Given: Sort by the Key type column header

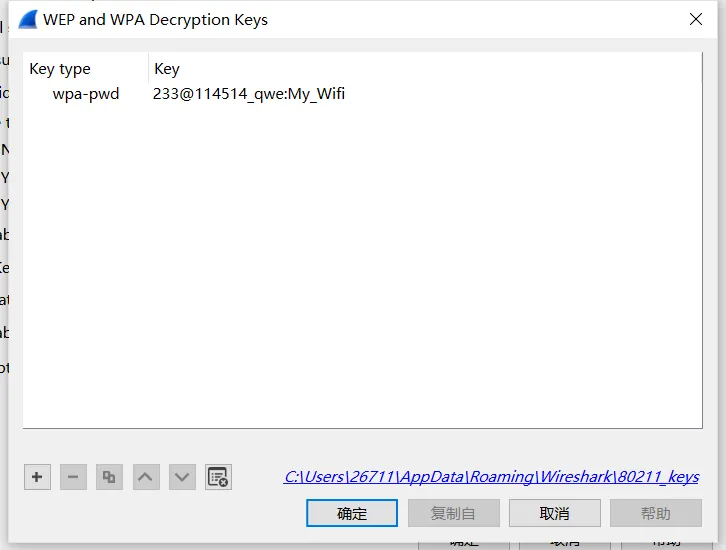Looking at the screenshot, I should [x=86, y=69].
